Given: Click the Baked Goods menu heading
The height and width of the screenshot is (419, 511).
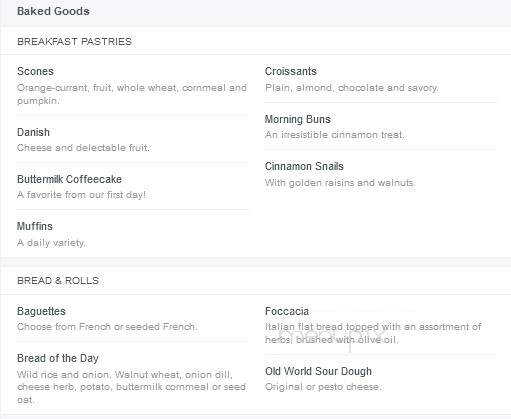Looking at the screenshot, I should 53,11.
